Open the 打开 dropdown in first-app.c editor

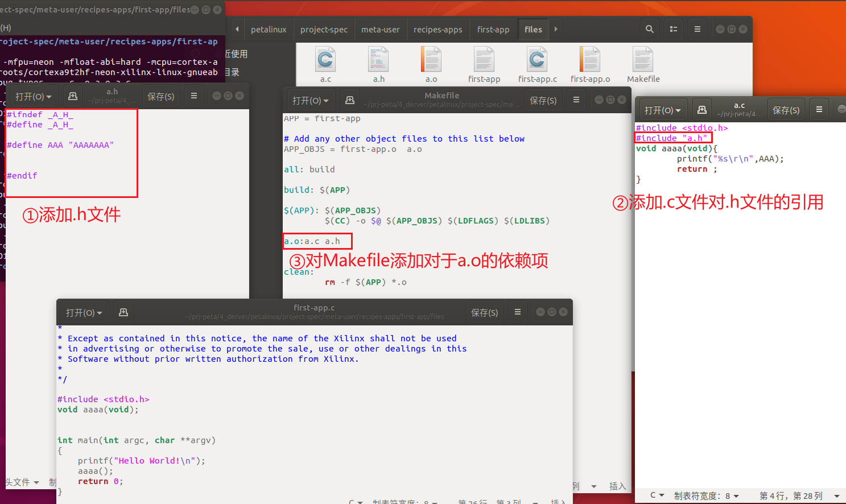pos(84,313)
